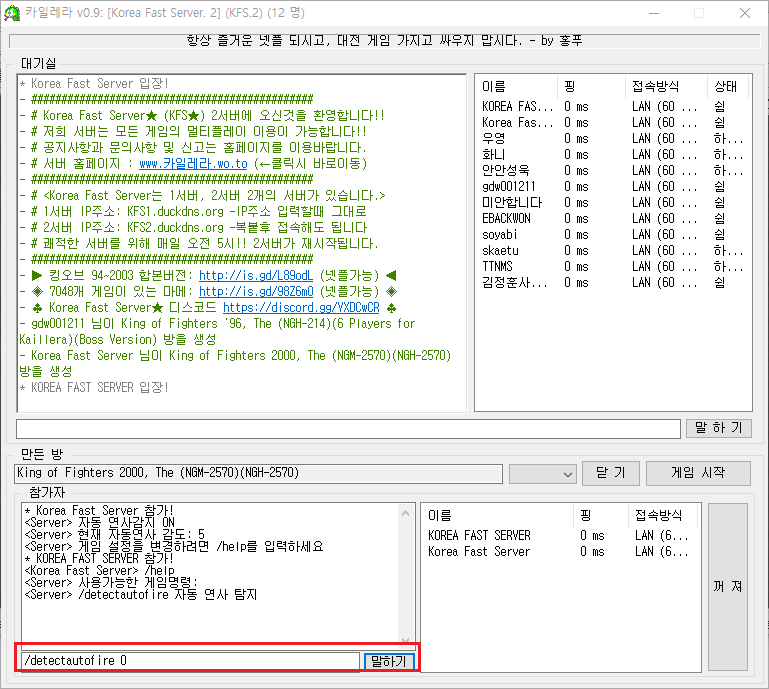Select KOREA FAST SERVER in participant list
The width and height of the screenshot is (769, 689).
coord(479,536)
